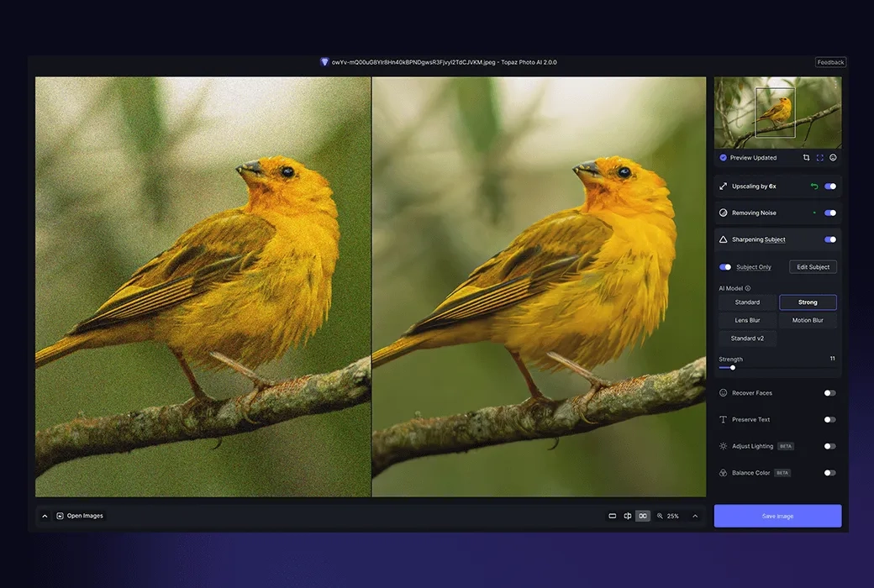The image size is (874, 588).
Task: Switch to single view mode
Action: [x=612, y=516]
